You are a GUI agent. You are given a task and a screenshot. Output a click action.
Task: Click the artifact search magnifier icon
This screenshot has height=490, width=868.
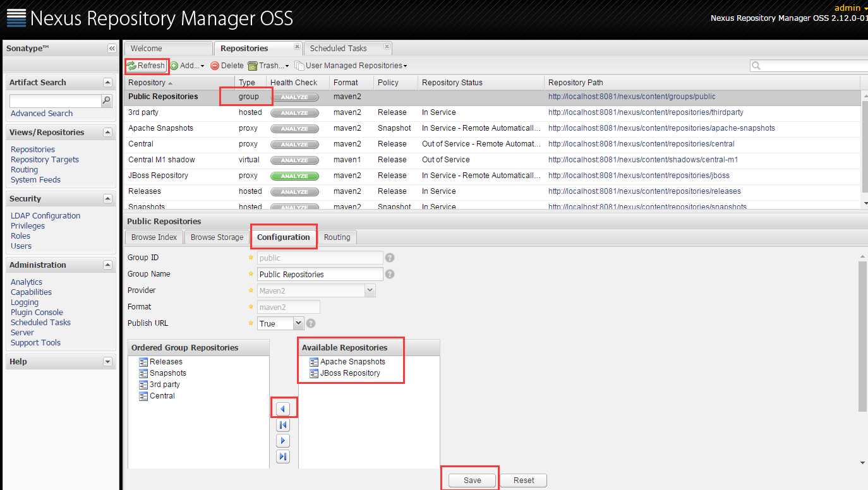[107, 101]
